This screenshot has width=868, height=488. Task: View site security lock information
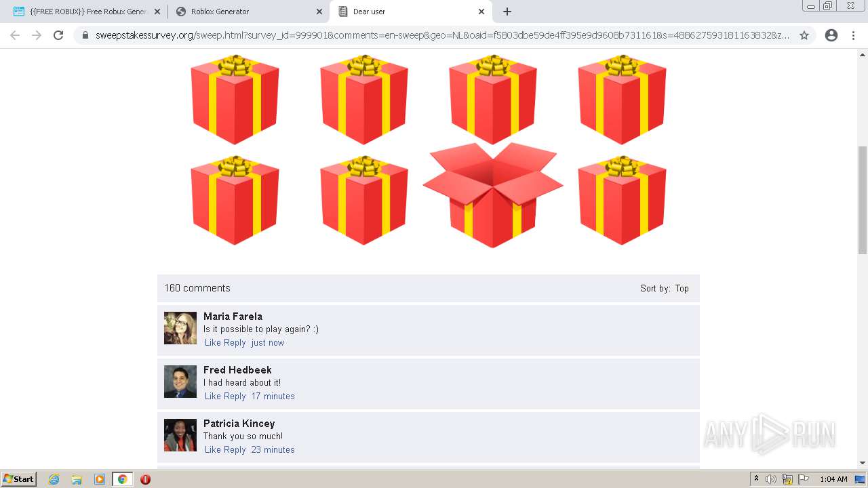click(x=85, y=35)
